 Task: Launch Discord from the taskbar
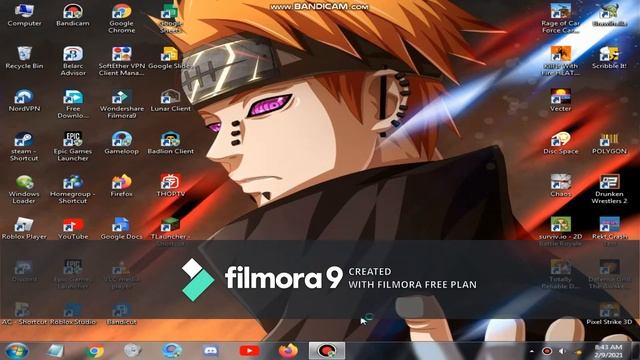[x=211, y=351]
